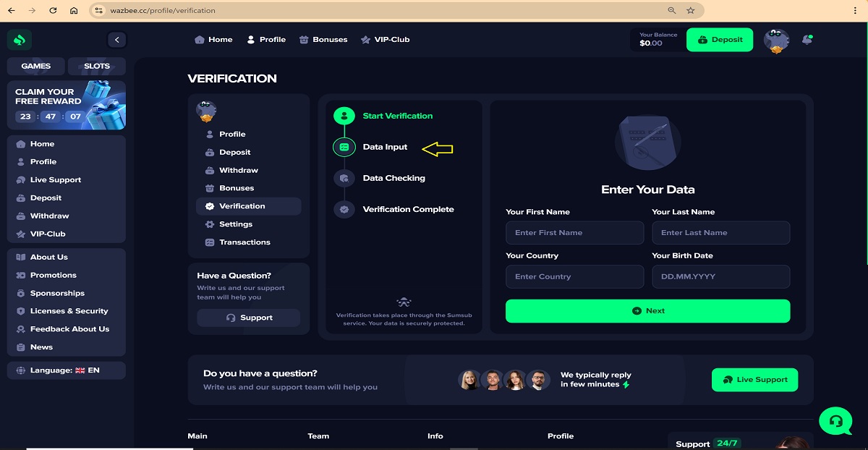
Task: Open the Language EN selector
Action: [x=66, y=370]
